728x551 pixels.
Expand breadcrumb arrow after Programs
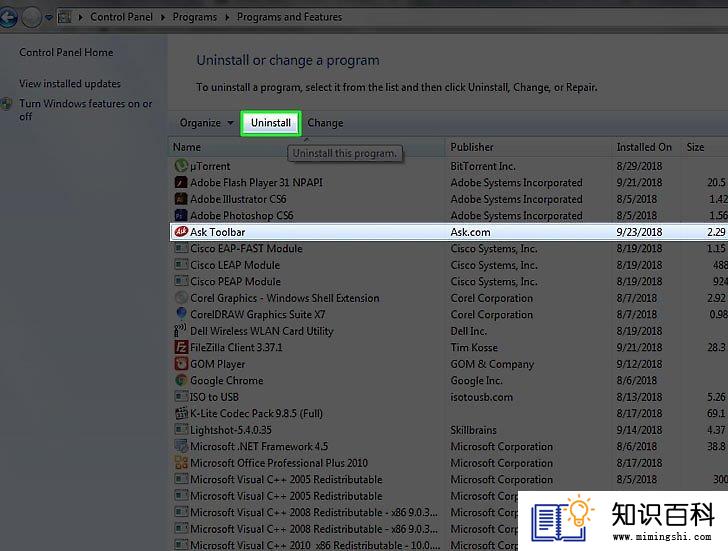point(227,17)
